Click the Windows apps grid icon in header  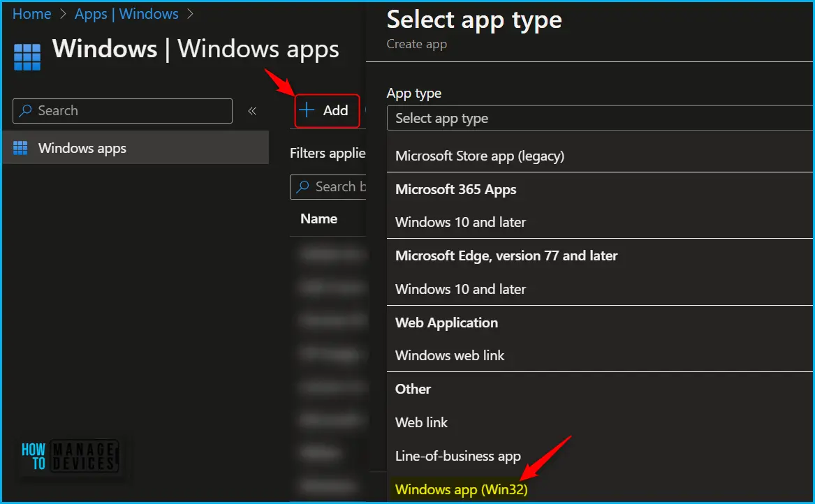tap(27, 57)
